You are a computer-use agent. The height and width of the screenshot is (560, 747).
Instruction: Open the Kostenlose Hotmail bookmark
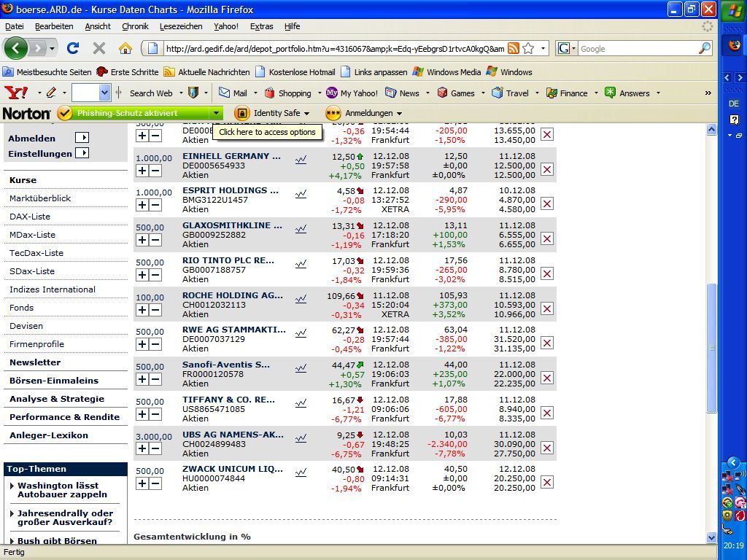(x=295, y=72)
